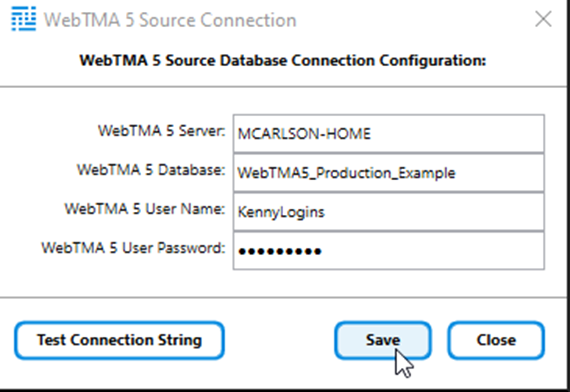
Task: Click Test Connection String button
Action: tap(119, 340)
